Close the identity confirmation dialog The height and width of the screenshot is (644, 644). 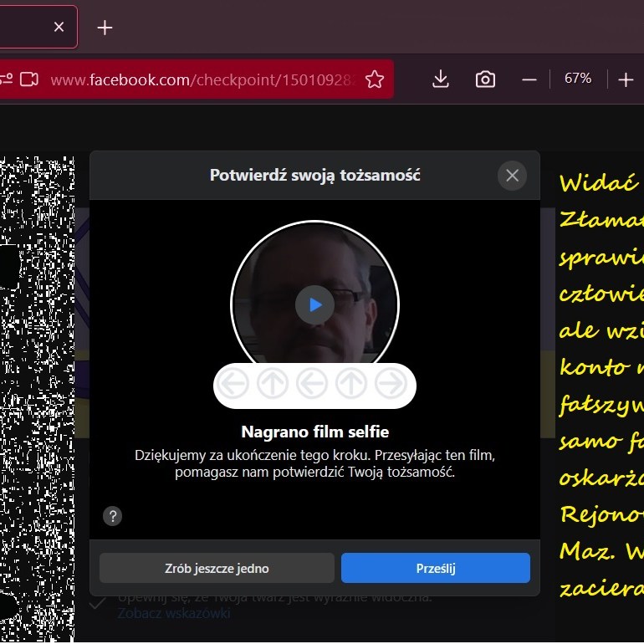click(x=512, y=176)
